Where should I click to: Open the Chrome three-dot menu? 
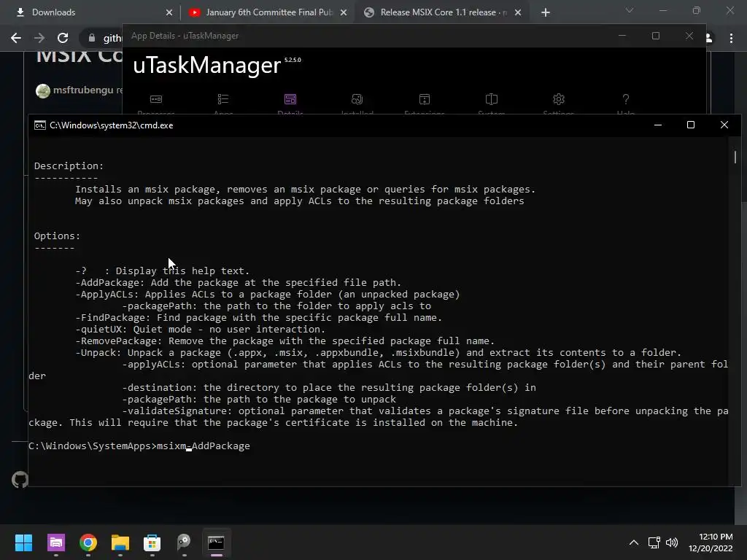tap(731, 38)
